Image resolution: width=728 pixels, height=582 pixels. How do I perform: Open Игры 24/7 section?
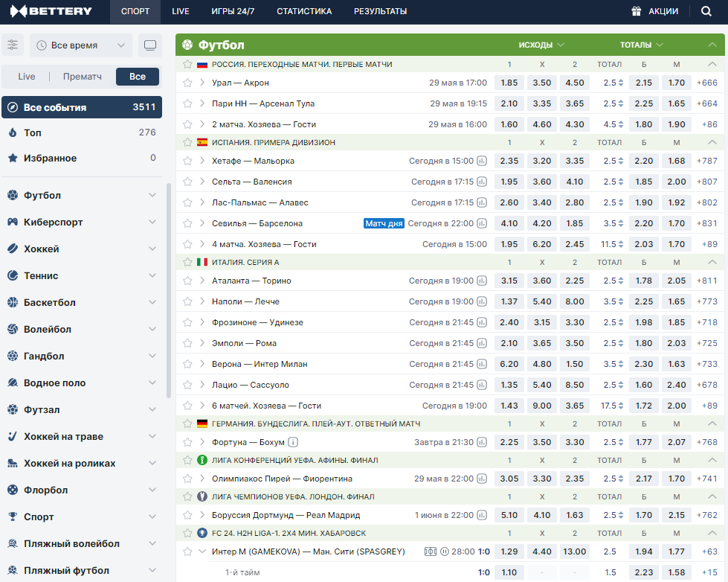233,12
